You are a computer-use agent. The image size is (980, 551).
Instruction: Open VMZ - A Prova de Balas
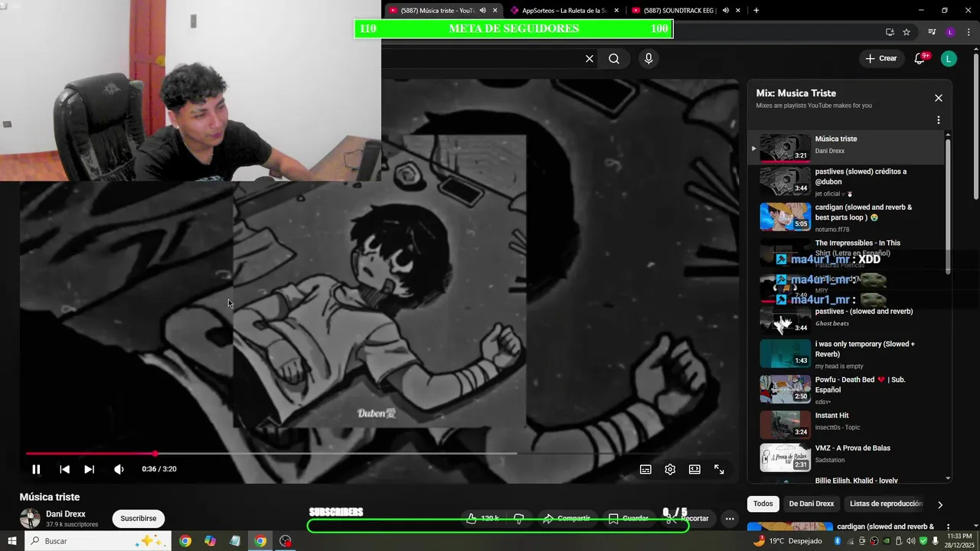[x=847, y=457]
